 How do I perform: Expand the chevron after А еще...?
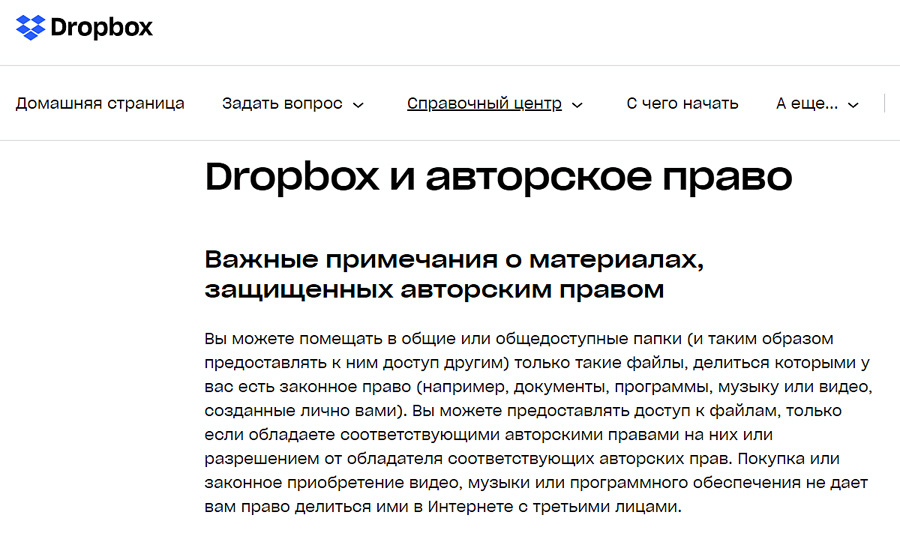[853, 104]
